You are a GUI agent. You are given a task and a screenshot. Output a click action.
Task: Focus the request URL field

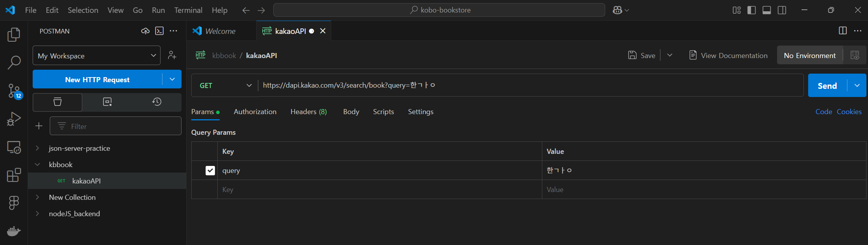(531, 85)
